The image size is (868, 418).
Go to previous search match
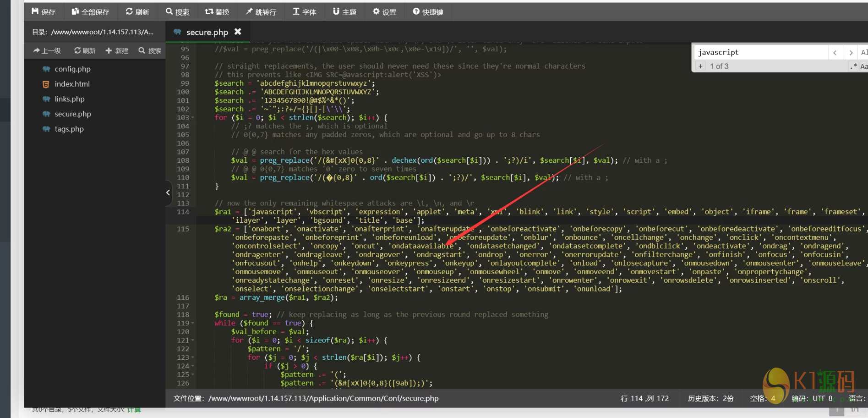[x=835, y=53]
